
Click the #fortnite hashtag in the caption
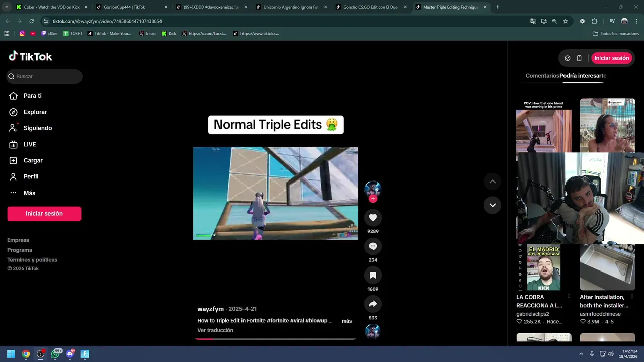pyautogui.click(x=278, y=321)
